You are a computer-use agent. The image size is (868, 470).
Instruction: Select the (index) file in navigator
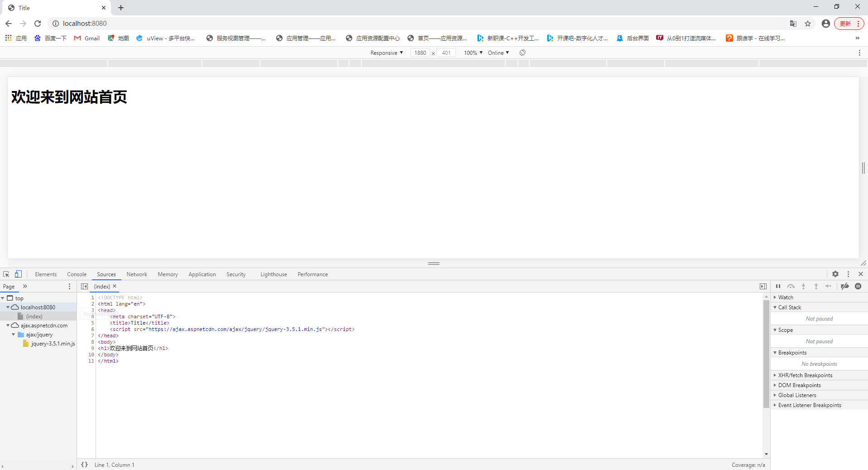coord(34,316)
